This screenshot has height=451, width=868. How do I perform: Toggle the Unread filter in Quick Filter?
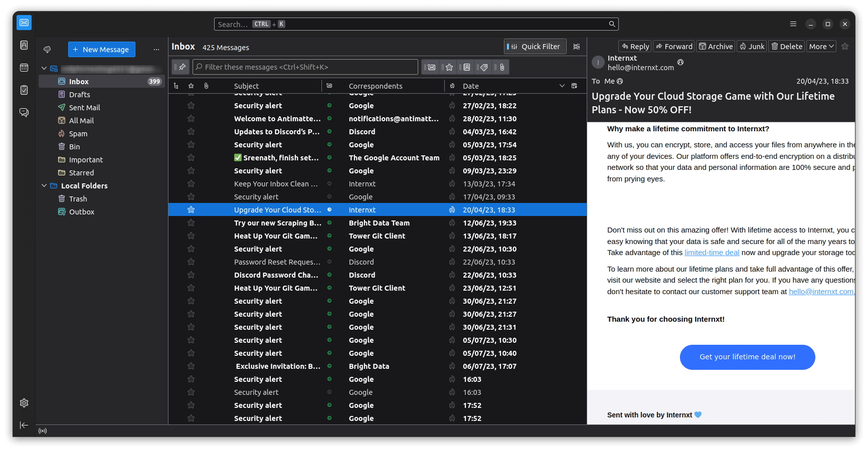click(x=430, y=67)
